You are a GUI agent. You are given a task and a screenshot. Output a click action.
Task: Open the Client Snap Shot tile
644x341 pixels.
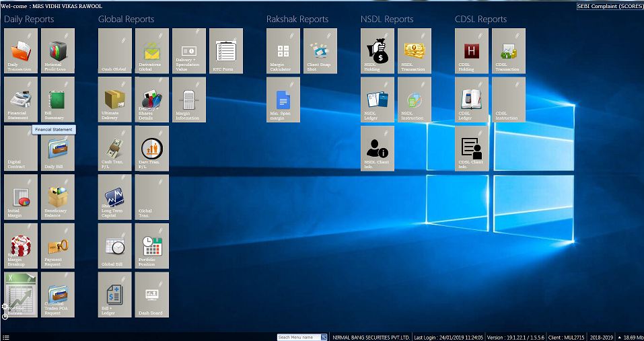pos(320,51)
